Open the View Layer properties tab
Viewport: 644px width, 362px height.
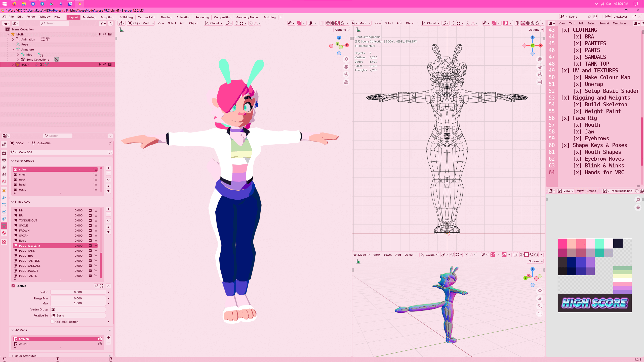tap(4, 167)
